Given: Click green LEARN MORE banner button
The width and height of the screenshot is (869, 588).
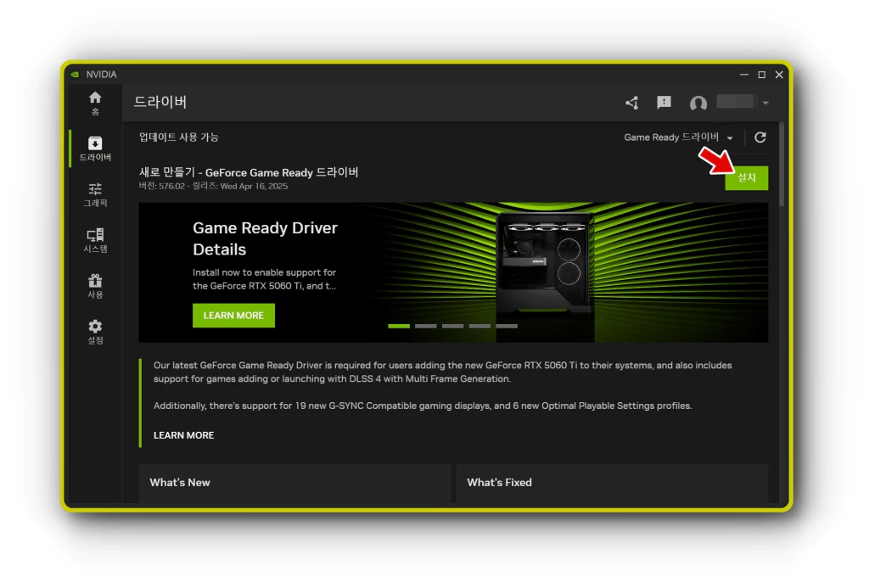Looking at the screenshot, I should [233, 316].
